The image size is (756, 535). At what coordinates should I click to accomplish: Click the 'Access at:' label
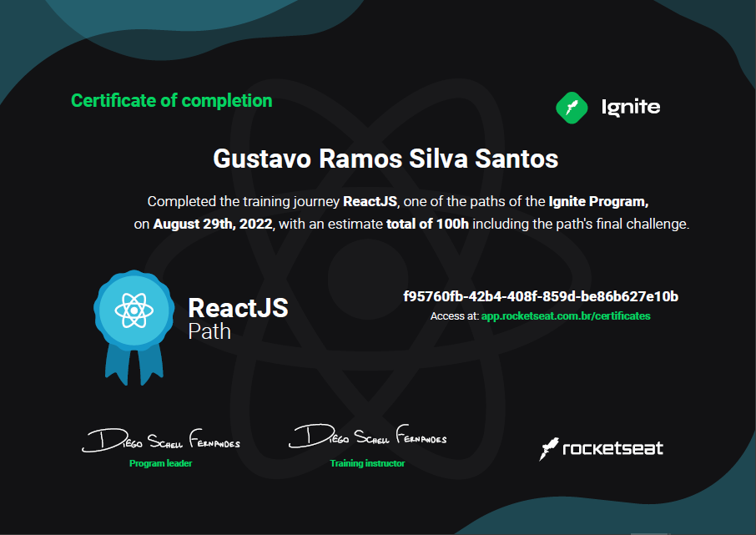[454, 316]
